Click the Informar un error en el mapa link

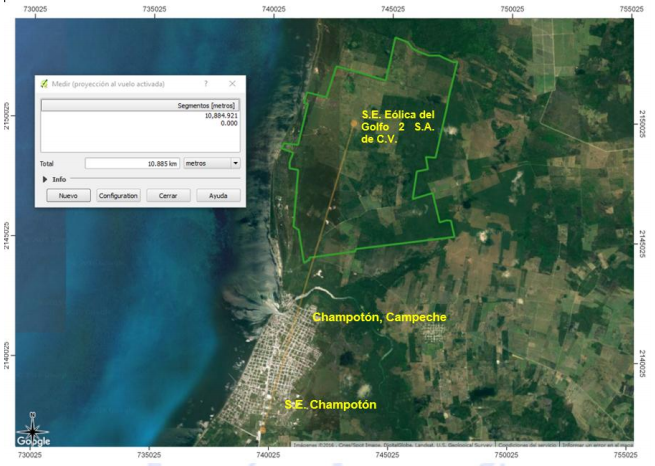pyautogui.click(x=597, y=445)
